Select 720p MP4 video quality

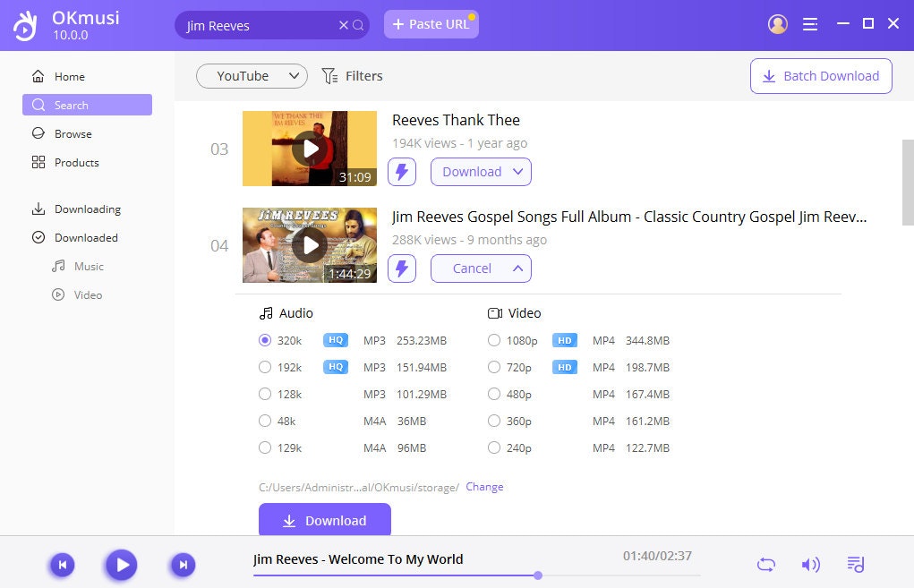click(x=494, y=367)
